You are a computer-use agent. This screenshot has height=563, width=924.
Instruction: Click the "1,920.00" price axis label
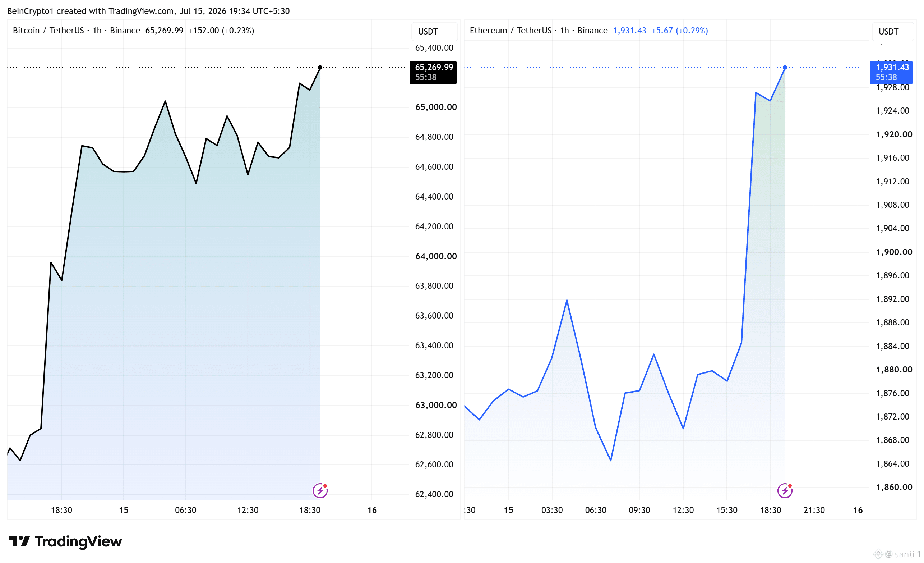point(894,134)
